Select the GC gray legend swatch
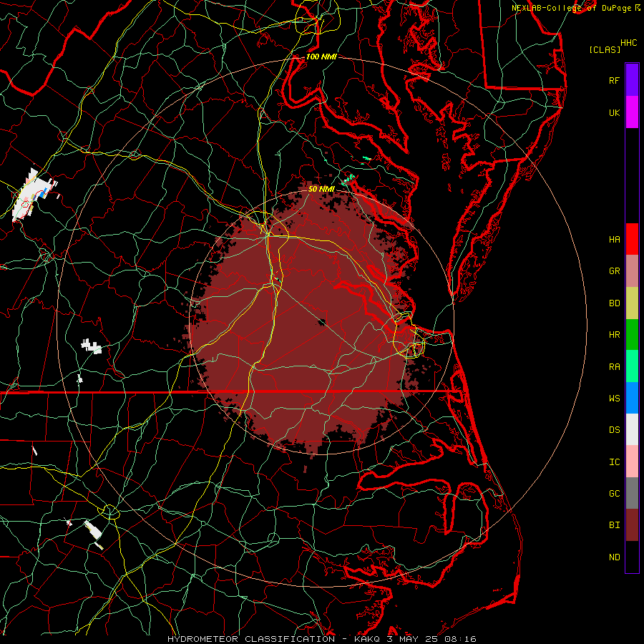 tap(632, 493)
